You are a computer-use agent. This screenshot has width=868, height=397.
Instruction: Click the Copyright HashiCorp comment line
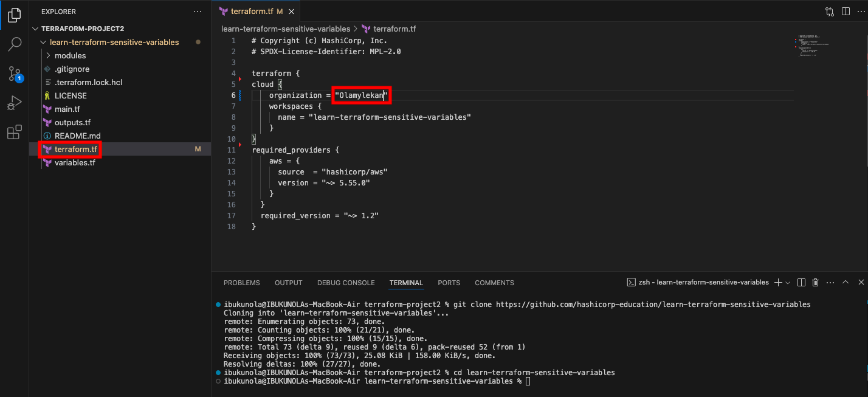(319, 41)
